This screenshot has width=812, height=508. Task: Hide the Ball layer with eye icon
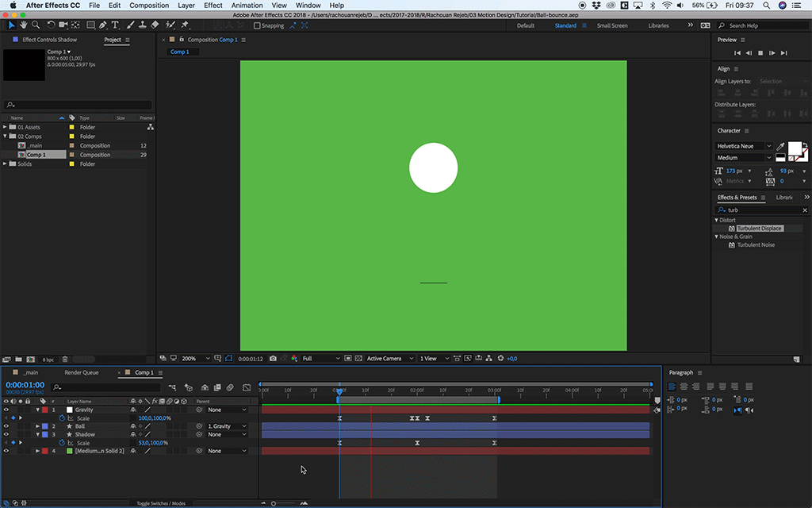pos(6,426)
